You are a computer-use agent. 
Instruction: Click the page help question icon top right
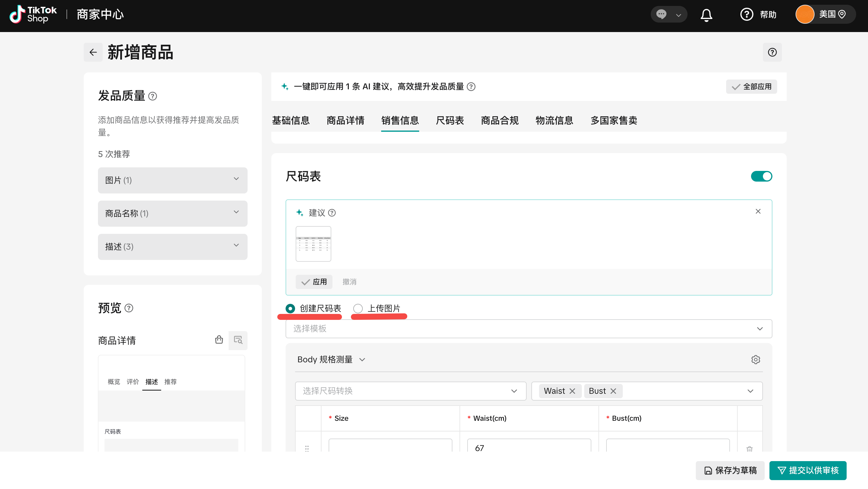point(772,52)
